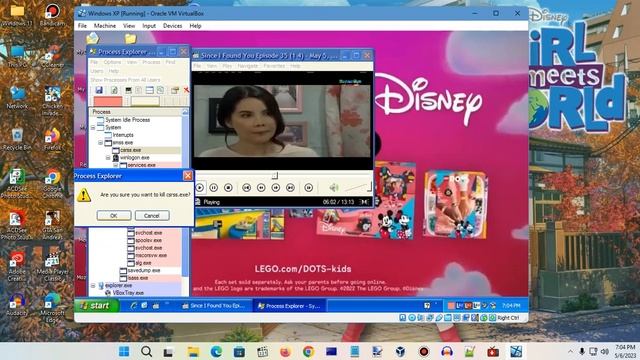Select the lsass.exe process row

click(135, 278)
